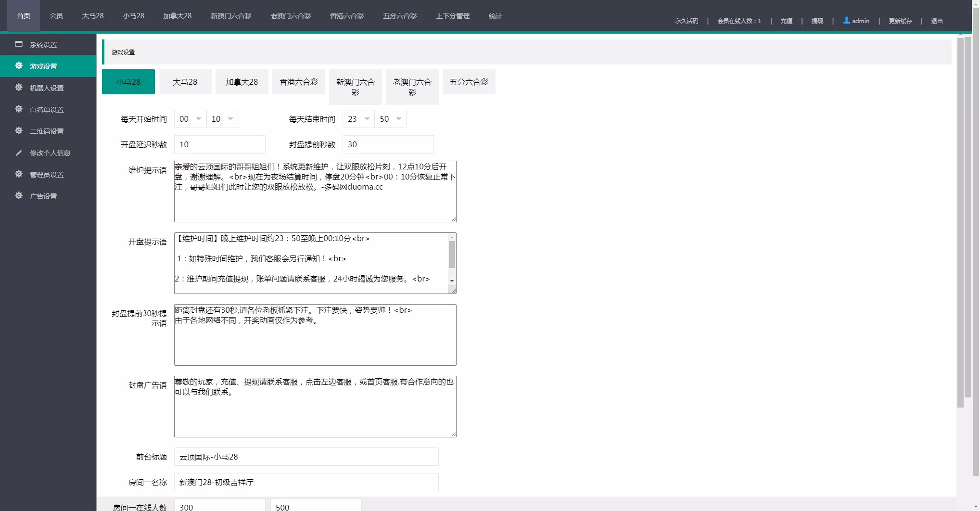
Task: Click 退出 to log out
Action: [x=936, y=21]
